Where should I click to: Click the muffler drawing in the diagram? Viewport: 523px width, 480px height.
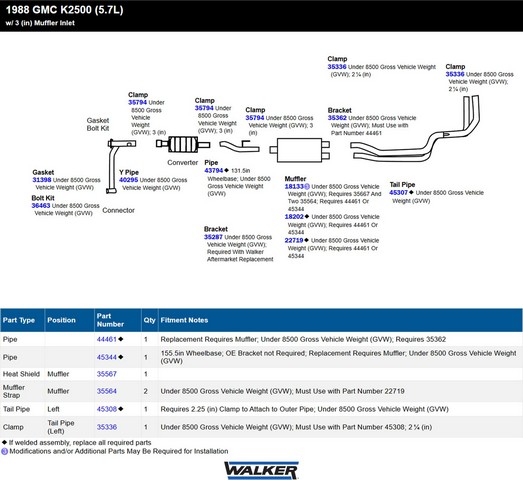300,150
